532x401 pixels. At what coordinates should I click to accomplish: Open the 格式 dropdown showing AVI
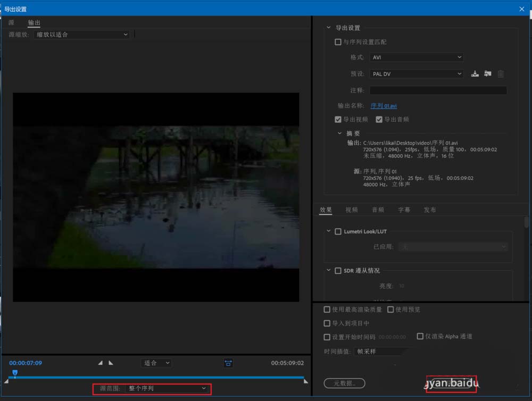[x=416, y=57]
